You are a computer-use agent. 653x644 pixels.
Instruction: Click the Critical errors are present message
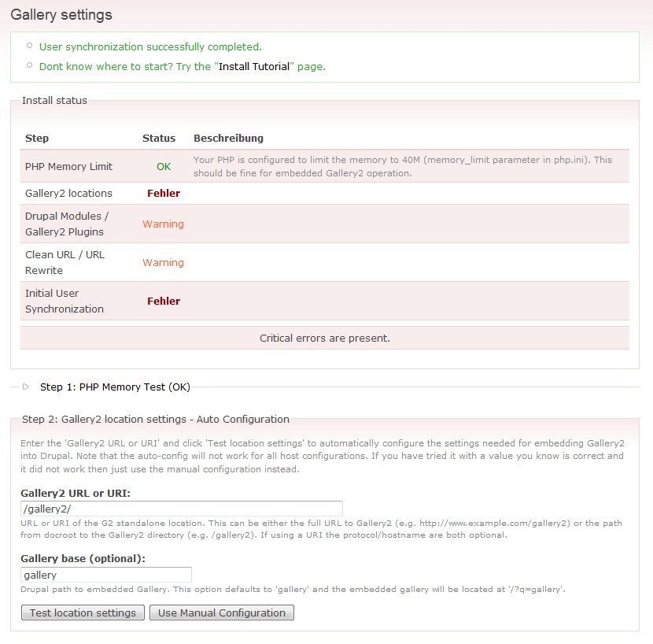[x=325, y=339]
